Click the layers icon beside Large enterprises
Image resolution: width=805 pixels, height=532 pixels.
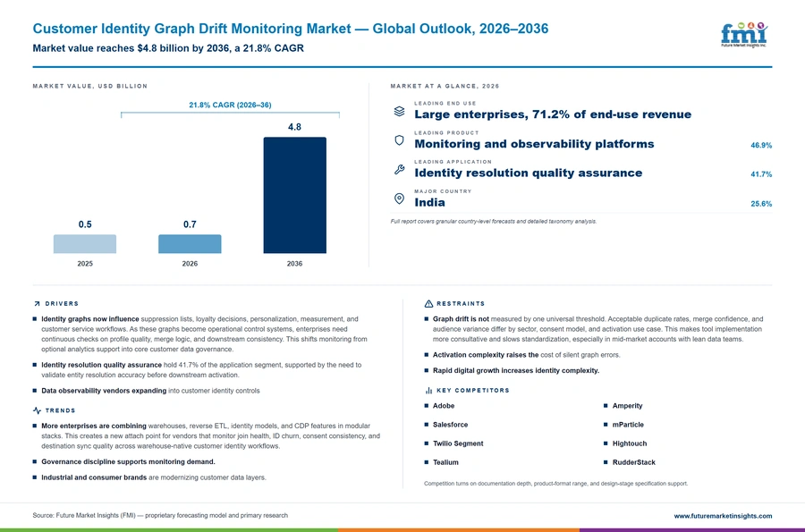(399, 112)
